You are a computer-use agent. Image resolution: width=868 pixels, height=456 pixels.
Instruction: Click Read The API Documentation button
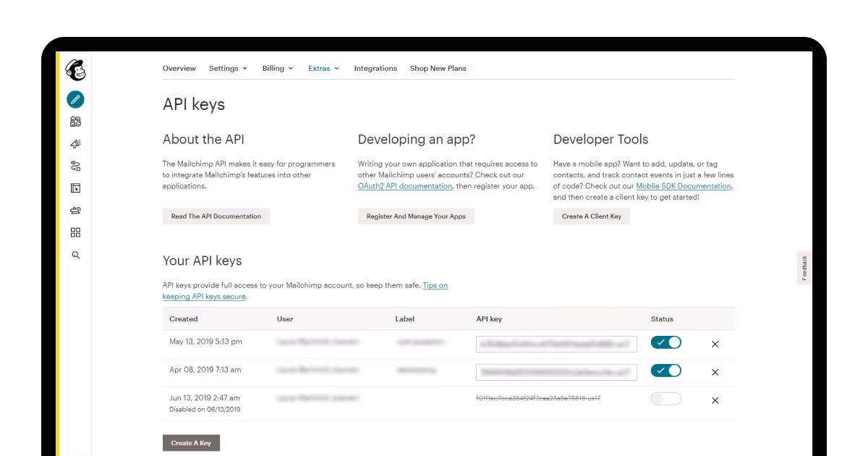216,216
